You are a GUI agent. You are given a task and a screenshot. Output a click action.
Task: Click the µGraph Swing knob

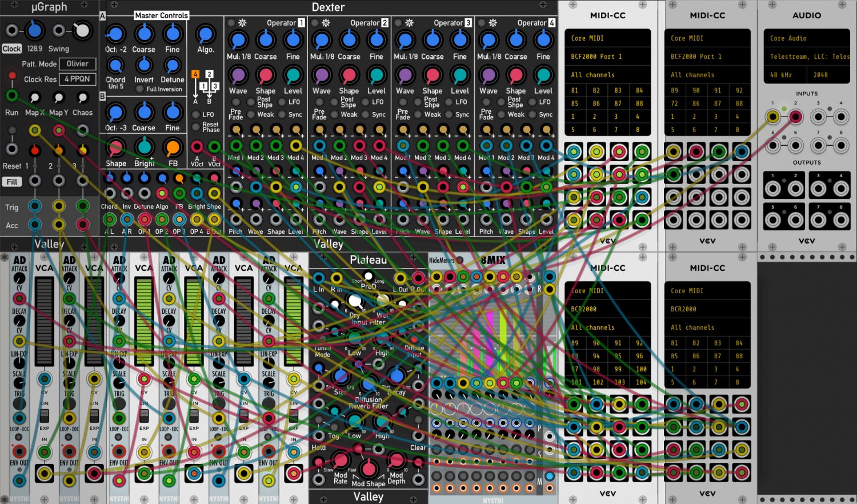(82, 30)
